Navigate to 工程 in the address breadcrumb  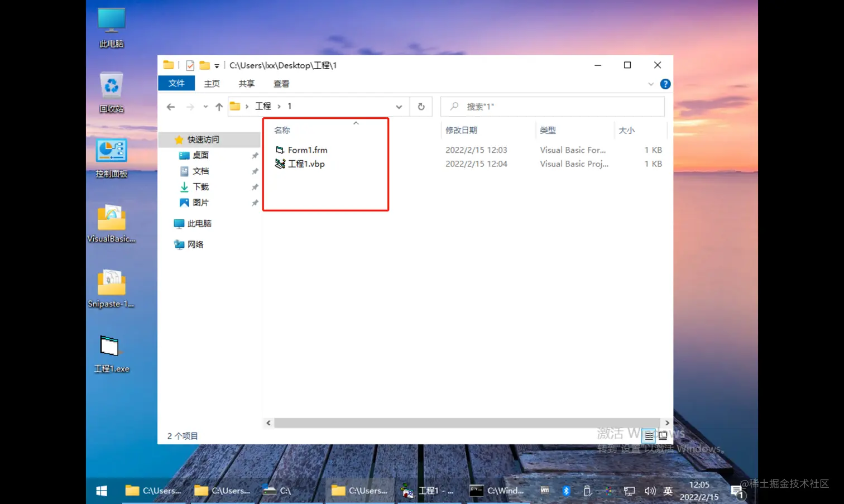[x=263, y=106]
